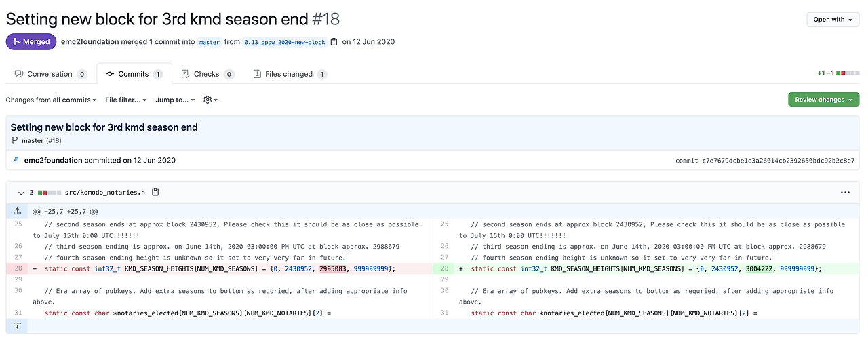Open the 'Open with' dropdown
This screenshot has height=339, width=868.
(x=833, y=20)
